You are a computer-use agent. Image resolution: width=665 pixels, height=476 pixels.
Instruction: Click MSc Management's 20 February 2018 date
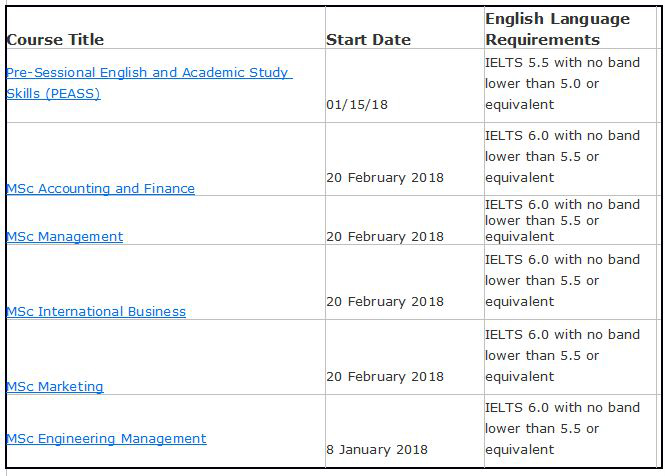pyautogui.click(x=385, y=236)
